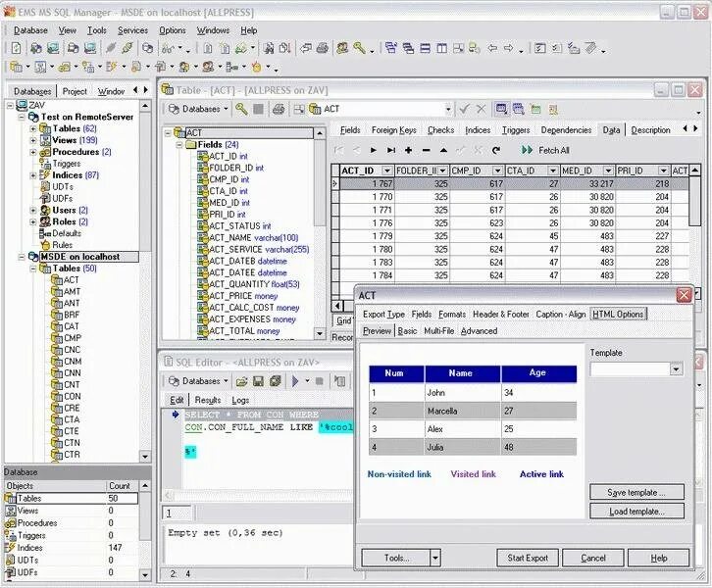Expand the Views (199) tree node
712x588 pixels.
[33, 140]
